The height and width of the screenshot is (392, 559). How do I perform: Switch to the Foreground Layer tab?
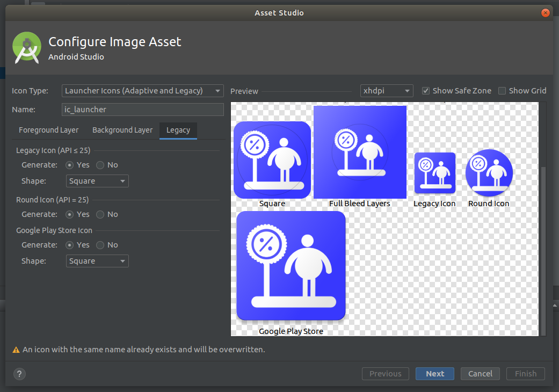coord(48,130)
